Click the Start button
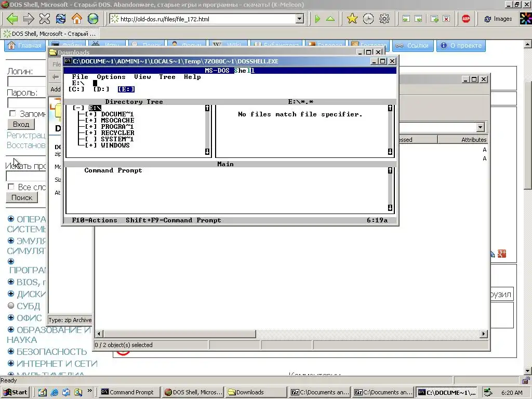Image resolution: width=532 pixels, height=399 pixels. (x=15, y=392)
